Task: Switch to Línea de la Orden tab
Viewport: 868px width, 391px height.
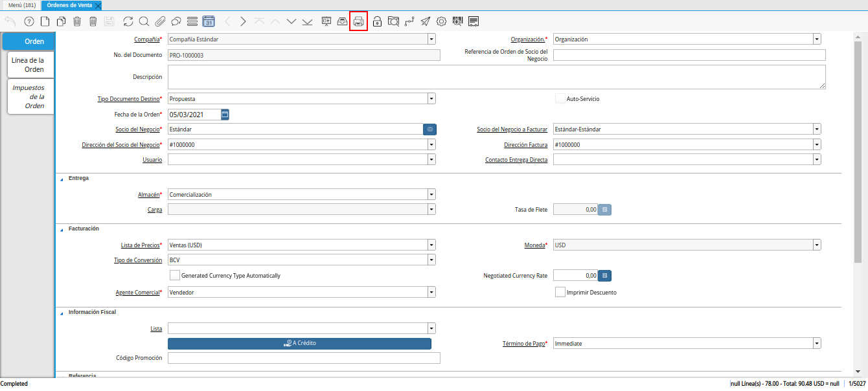Action: tap(28, 65)
